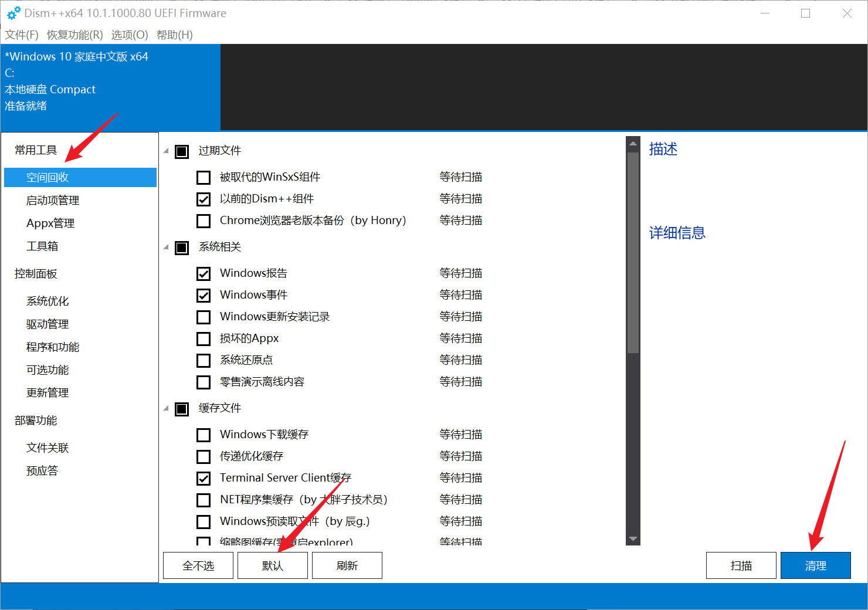This screenshot has height=610, width=868.
Task: Click the 清理 button
Action: [816, 565]
